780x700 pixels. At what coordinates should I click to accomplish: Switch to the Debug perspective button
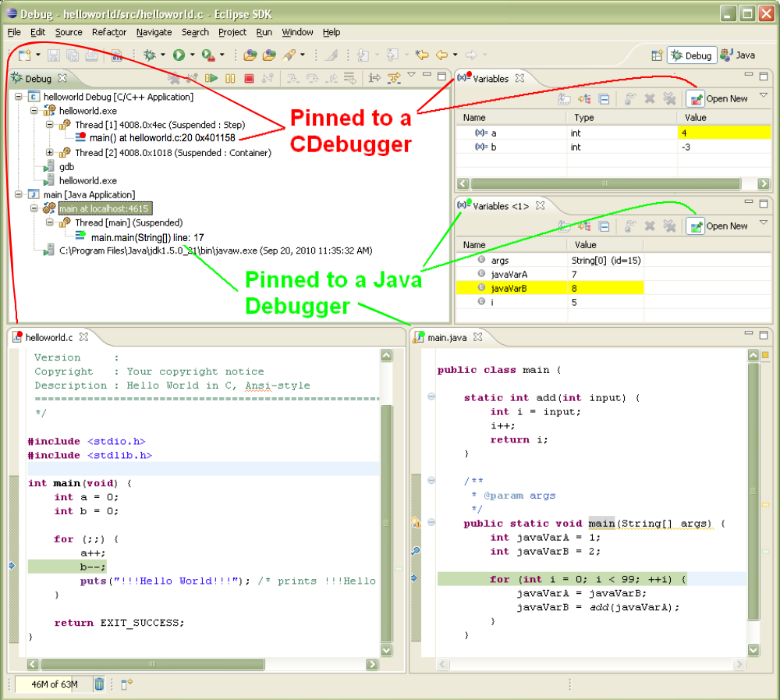[692, 55]
